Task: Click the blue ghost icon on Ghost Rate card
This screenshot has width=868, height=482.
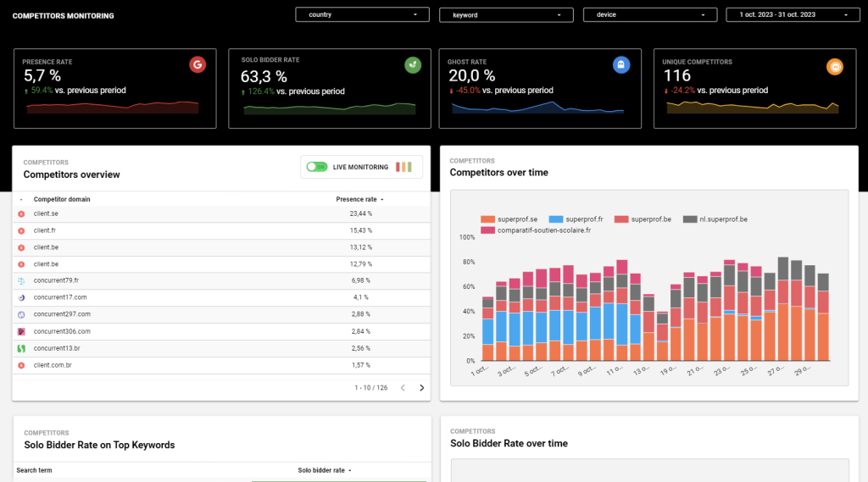Action: 621,64
